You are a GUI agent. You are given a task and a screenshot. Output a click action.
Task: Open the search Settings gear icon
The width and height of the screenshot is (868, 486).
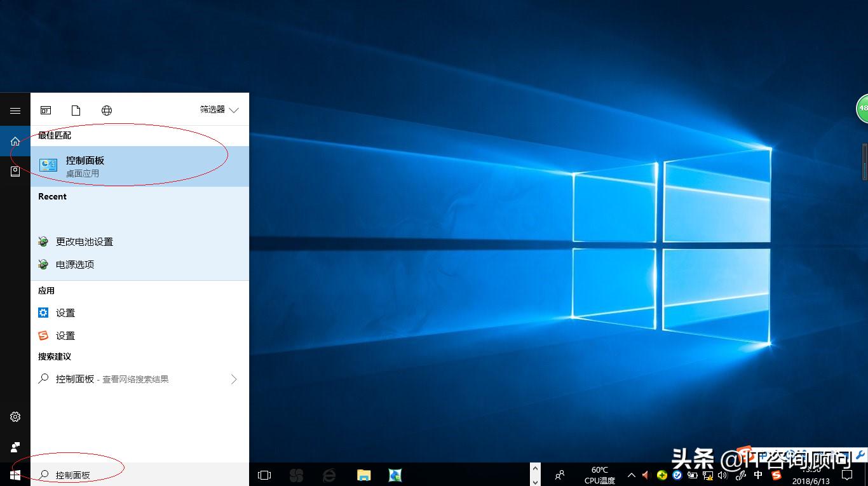click(15, 416)
